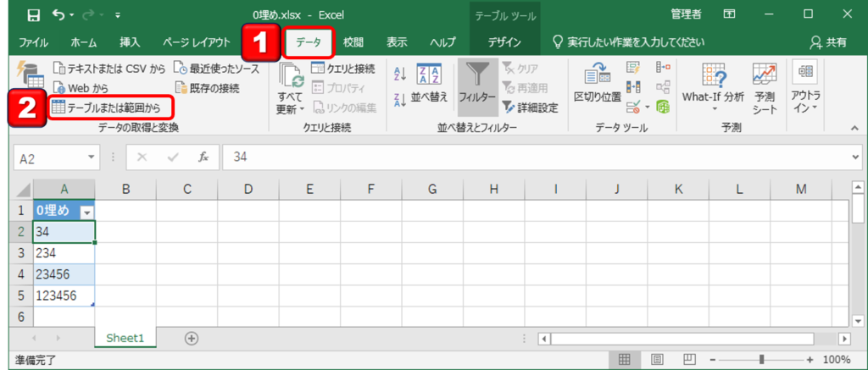The width and height of the screenshot is (868, 370).
Task: Click the 共有 share button
Action: (827, 42)
